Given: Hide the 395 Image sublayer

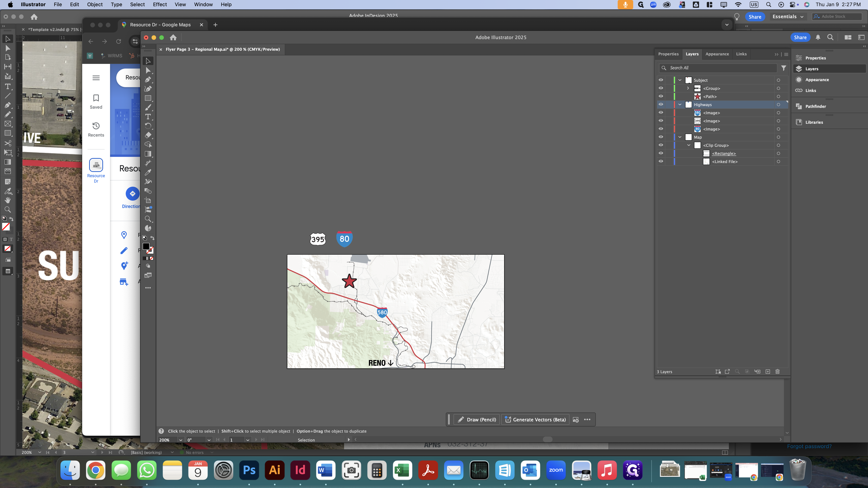Looking at the screenshot, I should [x=661, y=121].
